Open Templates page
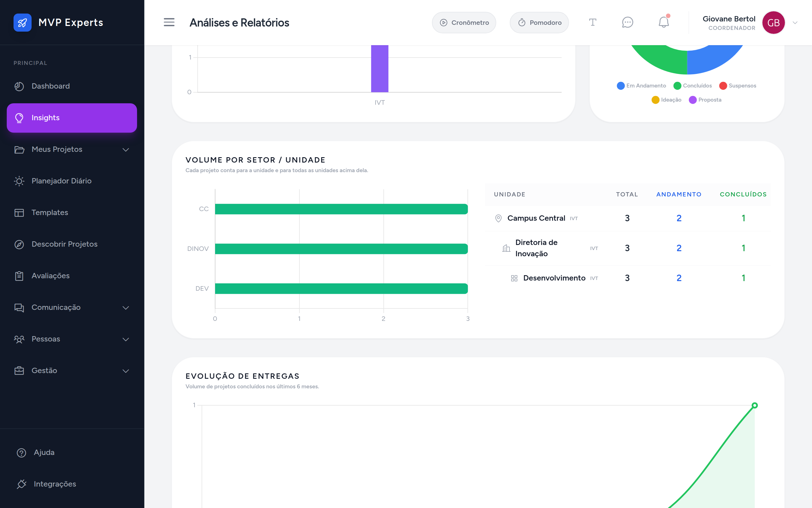This screenshot has height=508, width=812. pos(72,213)
